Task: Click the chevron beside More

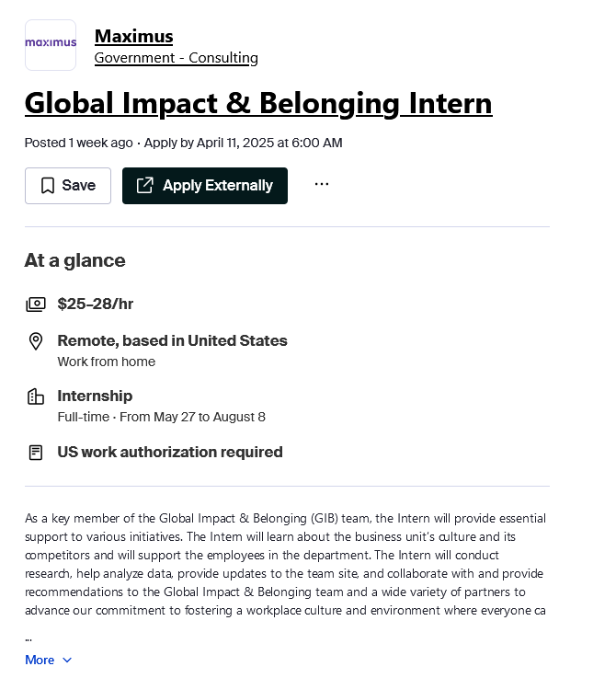Action: (67, 661)
